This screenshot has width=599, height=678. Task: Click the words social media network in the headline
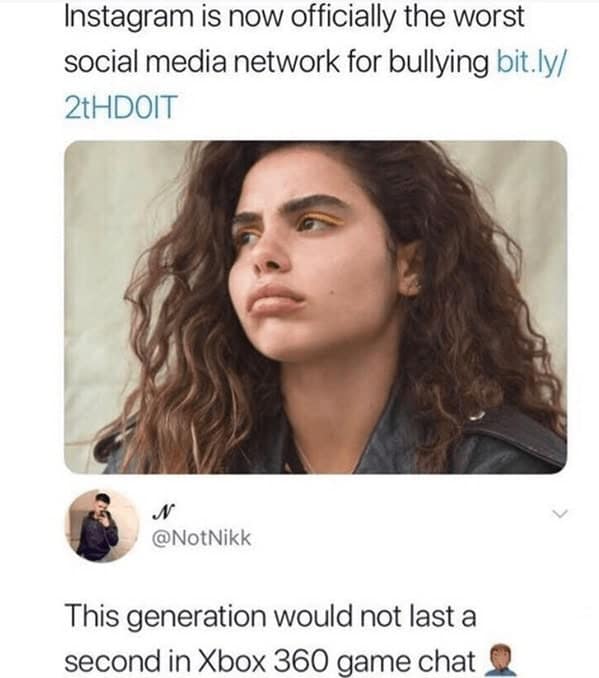pos(202,61)
